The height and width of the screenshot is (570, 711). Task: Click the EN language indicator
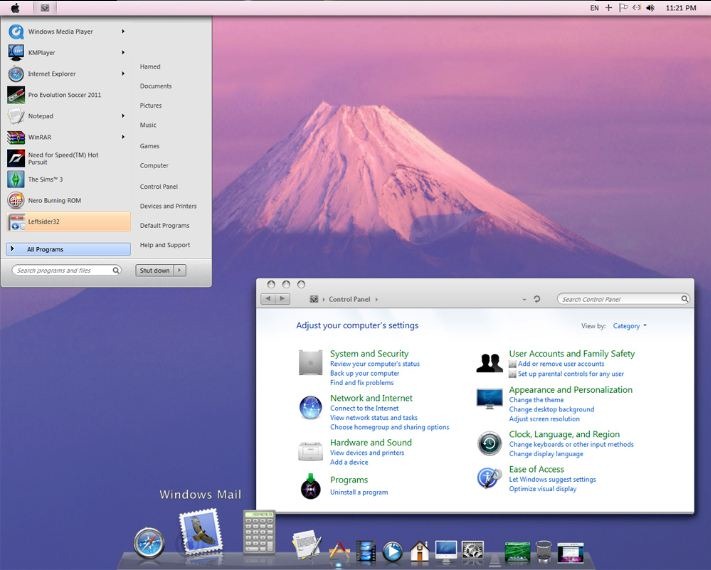coord(594,8)
